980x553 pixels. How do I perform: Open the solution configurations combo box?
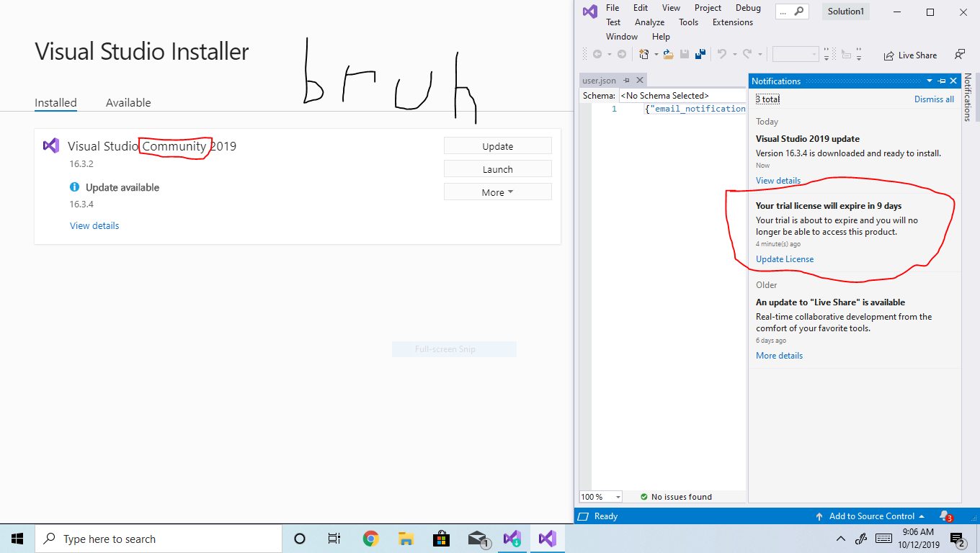click(x=796, y=55)
